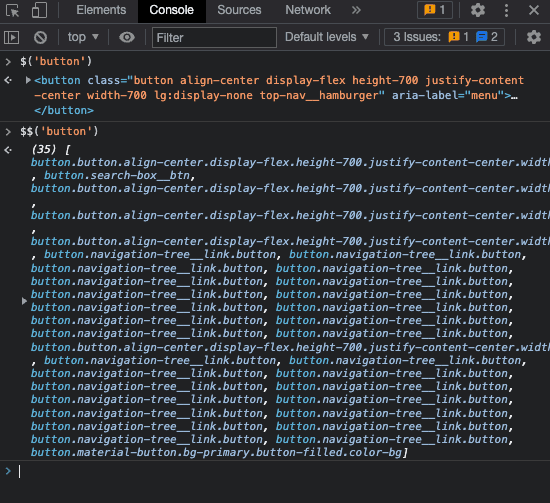Expand the button element disclosure triangle
Screen dimensions: 550x503
point(28,80)
